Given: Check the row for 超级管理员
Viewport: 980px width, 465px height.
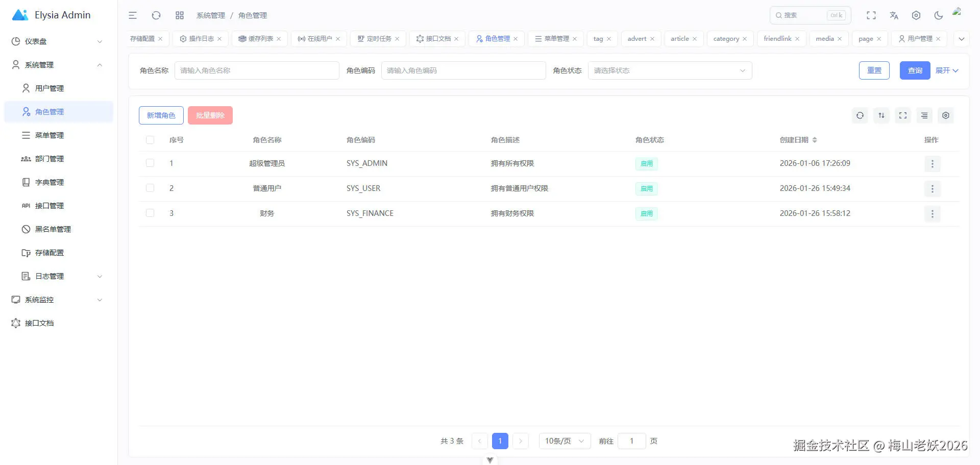Looking at the screenshot, I should 150,163.
